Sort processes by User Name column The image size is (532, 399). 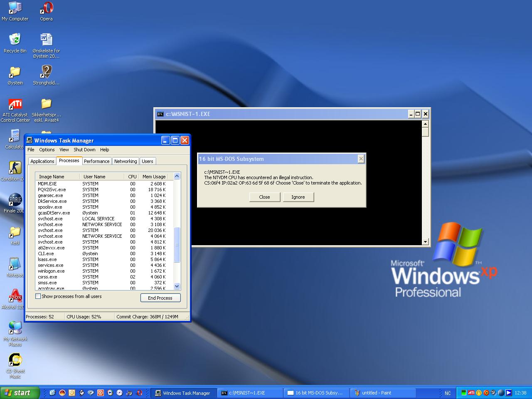[102, 177]
